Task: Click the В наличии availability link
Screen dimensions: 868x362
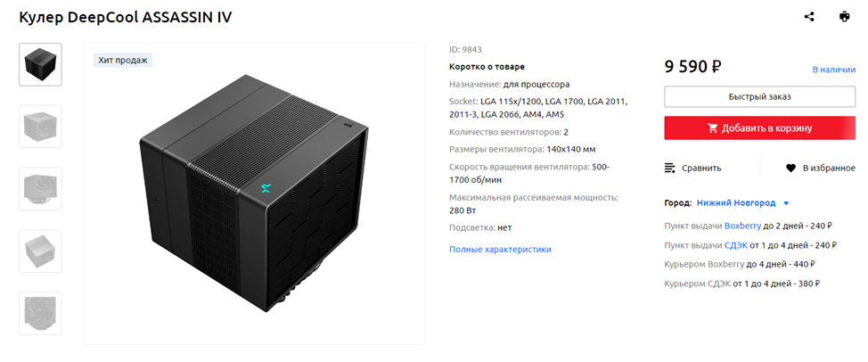Action: [833, 70]
